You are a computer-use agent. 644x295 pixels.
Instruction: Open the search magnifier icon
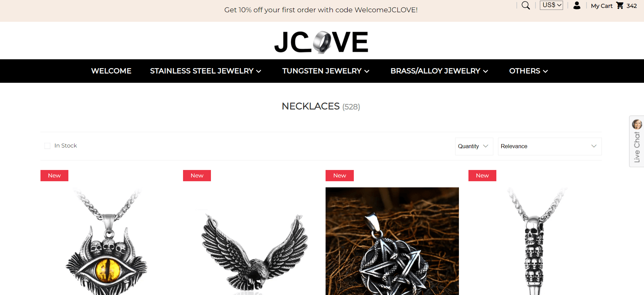pos(526,5)
